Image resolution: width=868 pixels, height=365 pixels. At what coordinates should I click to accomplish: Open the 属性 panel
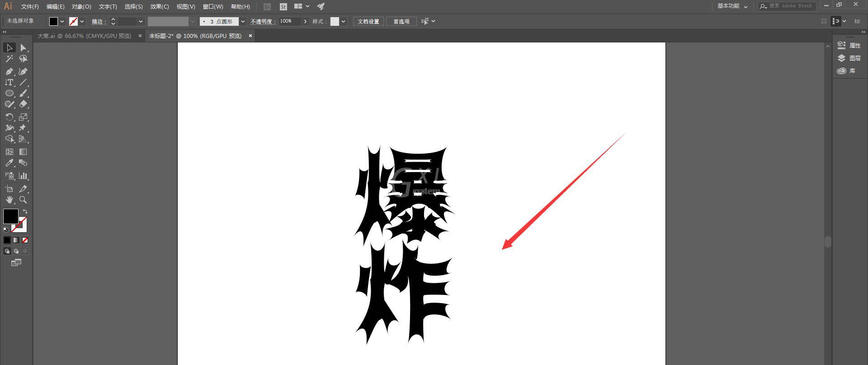[849, 45]
